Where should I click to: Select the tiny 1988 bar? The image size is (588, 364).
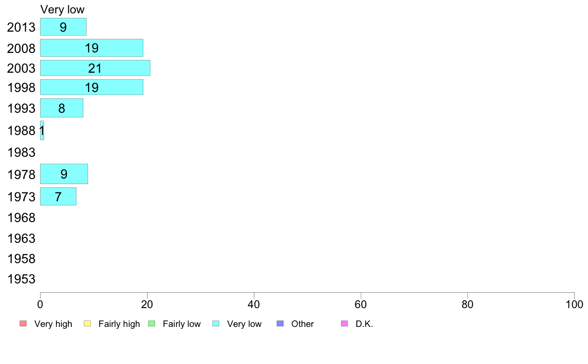tap(42, 131)
